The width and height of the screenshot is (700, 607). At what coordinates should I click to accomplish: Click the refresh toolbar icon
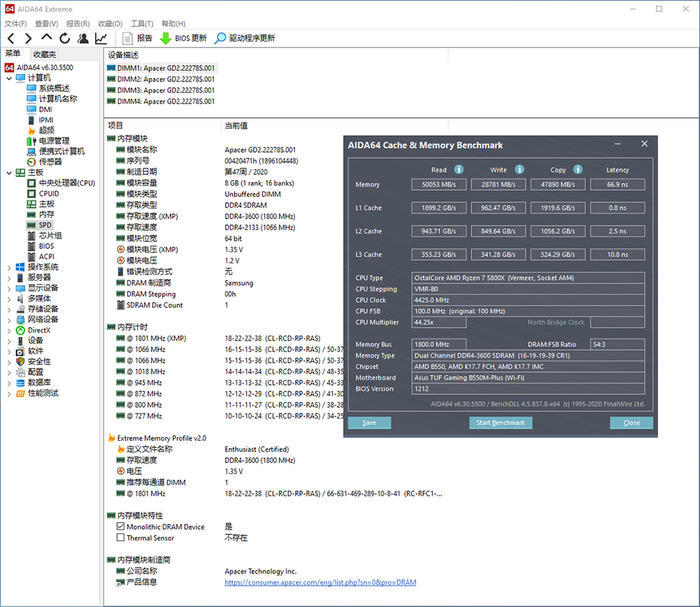[x=65, y=38]
